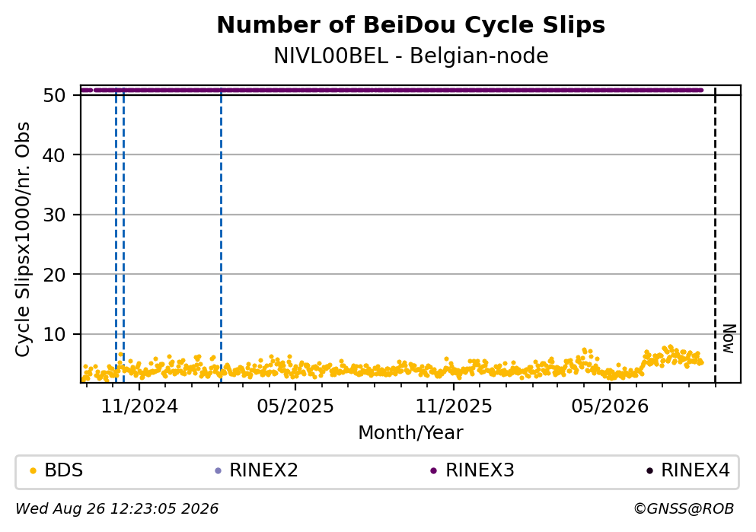
Task: Click the chart title Number of BeiDou Cycle Slips
Action: click(411, 25)
